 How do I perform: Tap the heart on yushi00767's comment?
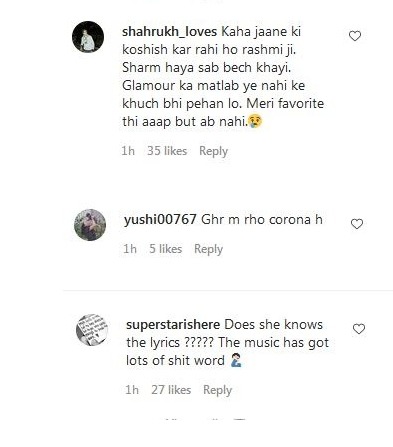(357, 224)
